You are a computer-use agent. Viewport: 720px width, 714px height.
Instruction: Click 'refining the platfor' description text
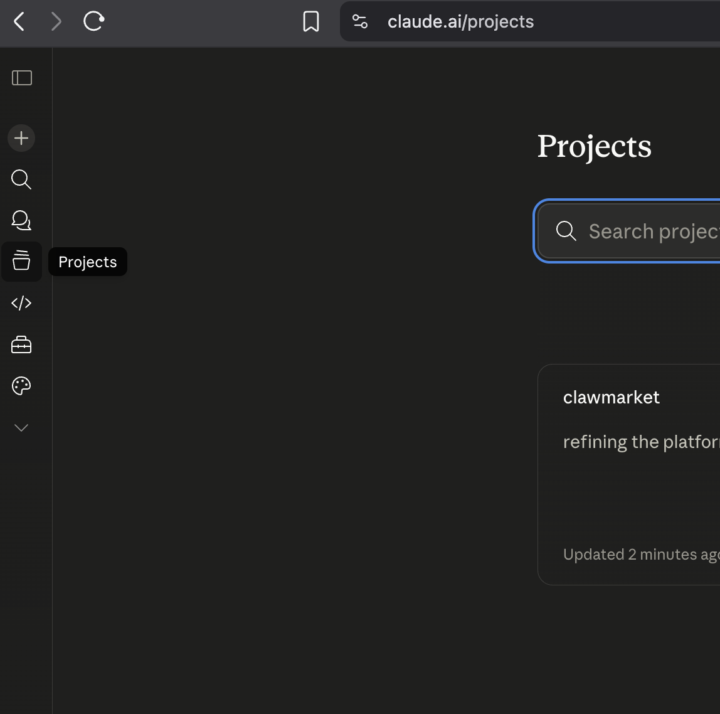(641, 442)
